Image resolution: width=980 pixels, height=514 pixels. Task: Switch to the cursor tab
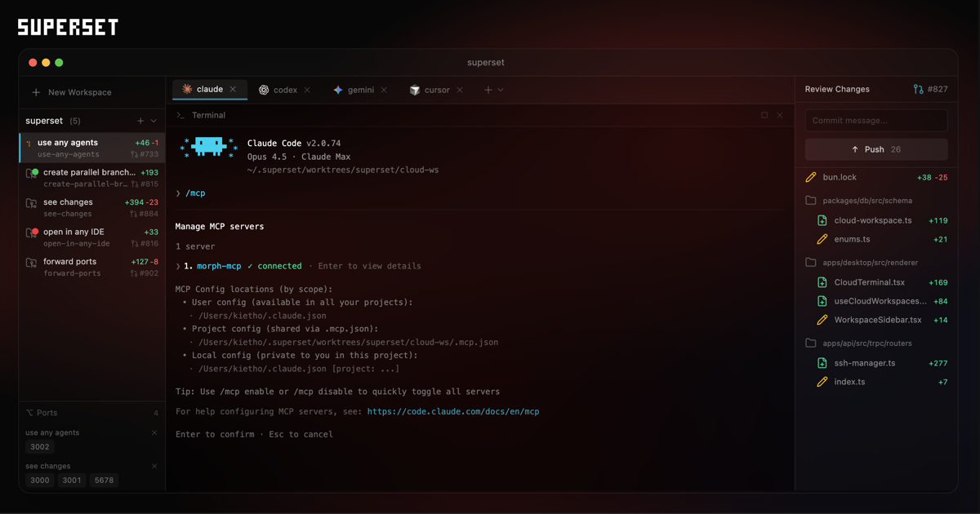click(x=436, y=90)
